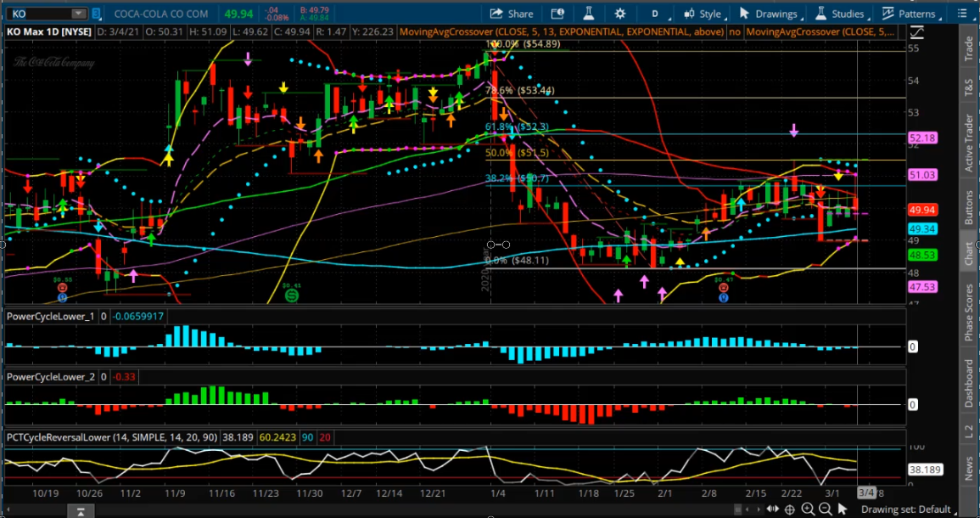The height and width of the screenshot is (518, 980).
Task: Click the 78.6% ($53.44) Fibonacci label
Action: point(520,91)
